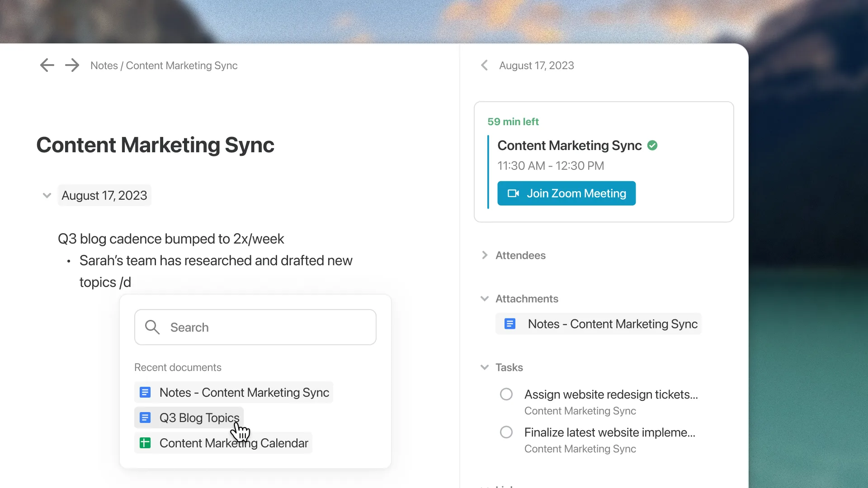This screenshot has height=488, width=868.
Task: Pick Notes - Content Marketing Sync from recent documents
Action: click(x=234, y=392)
